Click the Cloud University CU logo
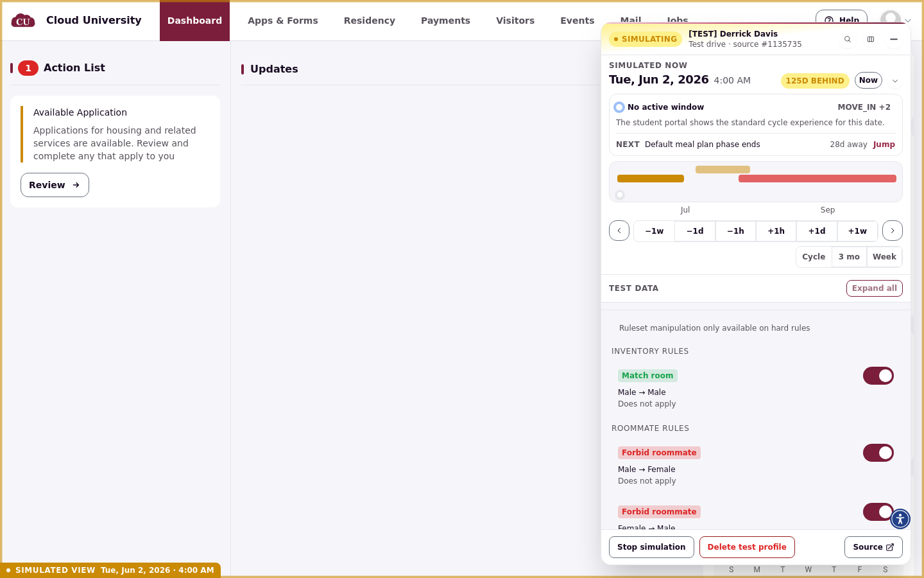 [x=23, y=21]
